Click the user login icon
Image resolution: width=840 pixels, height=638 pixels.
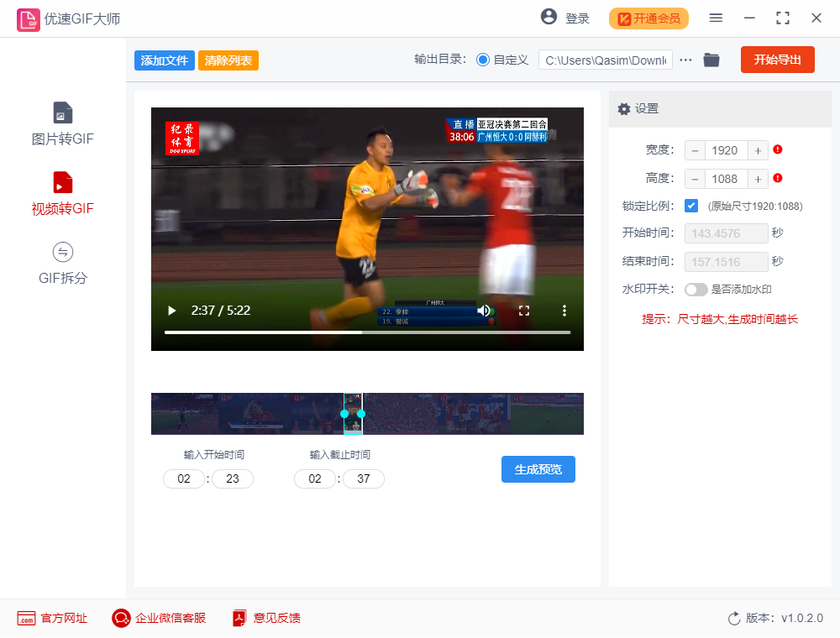(x=550, y=18)
